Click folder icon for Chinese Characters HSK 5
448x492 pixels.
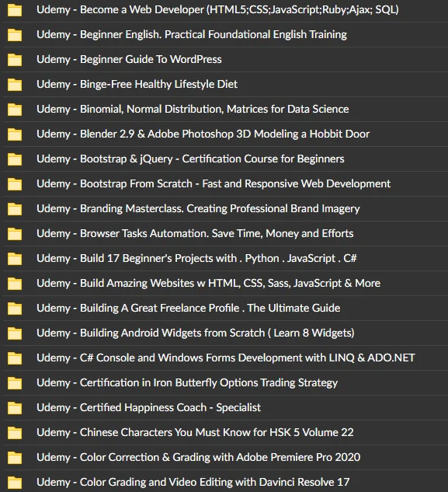pos(15,433)
